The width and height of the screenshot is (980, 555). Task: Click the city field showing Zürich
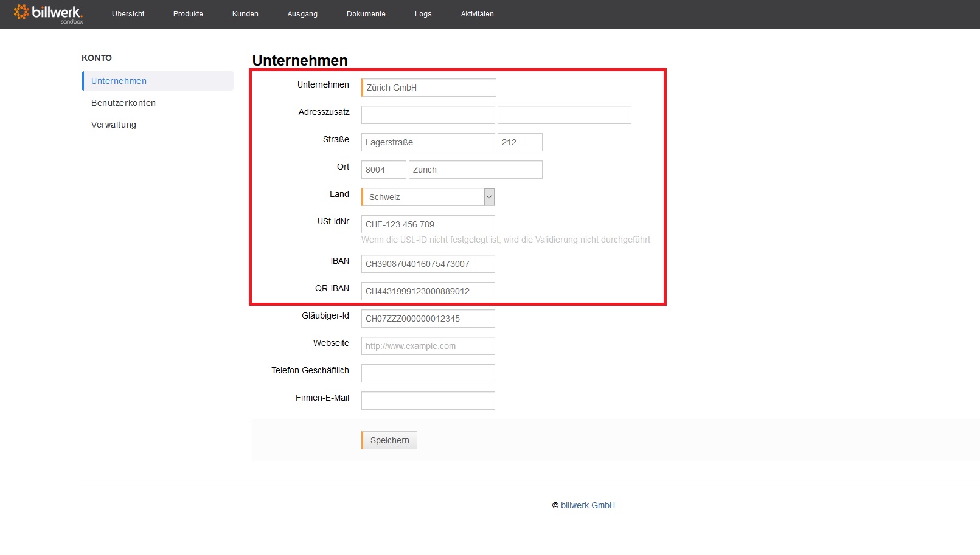476,170
